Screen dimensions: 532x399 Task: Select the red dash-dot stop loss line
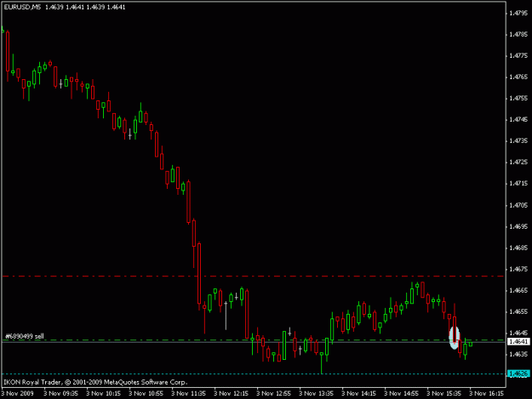(x=254, y=276)
